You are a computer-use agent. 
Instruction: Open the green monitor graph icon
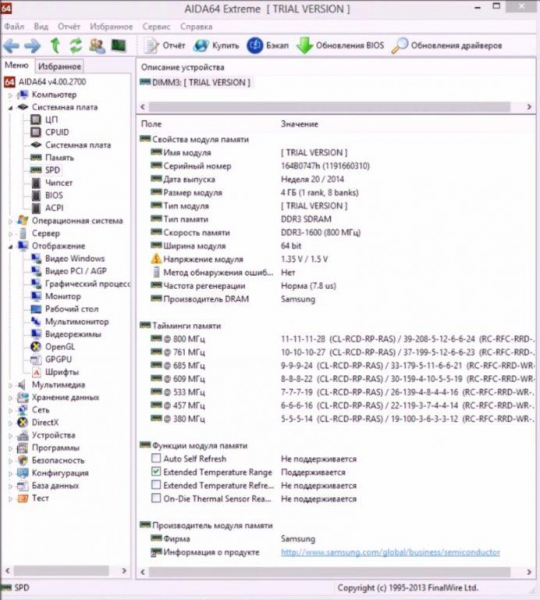coord(119,46)
